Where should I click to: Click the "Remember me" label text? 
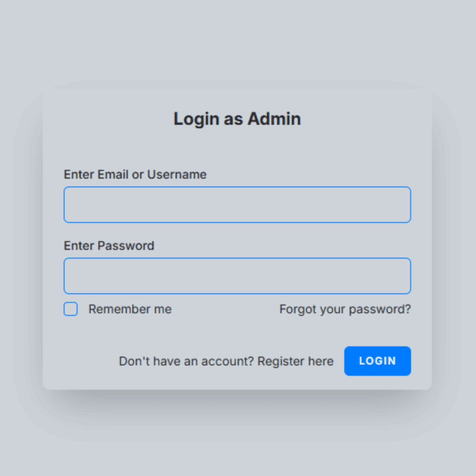(130, 309)
